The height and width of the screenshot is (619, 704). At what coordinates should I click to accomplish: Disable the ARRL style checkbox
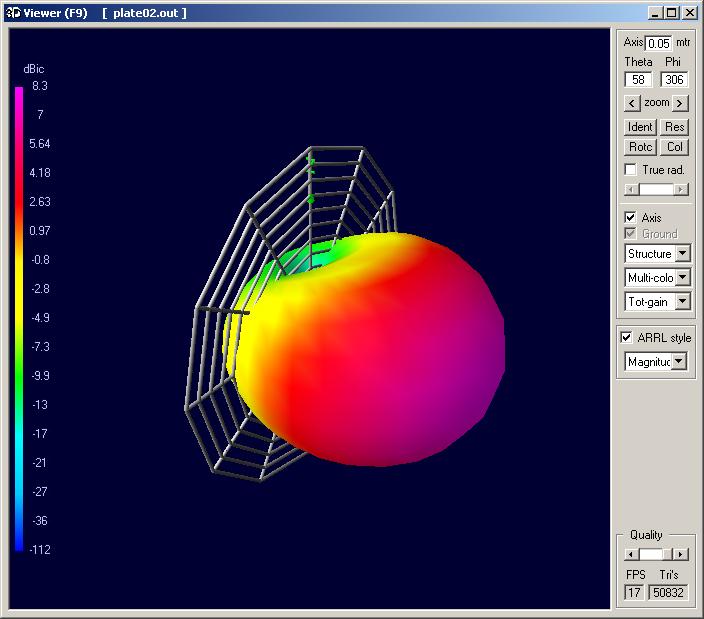tap(627, 337)
